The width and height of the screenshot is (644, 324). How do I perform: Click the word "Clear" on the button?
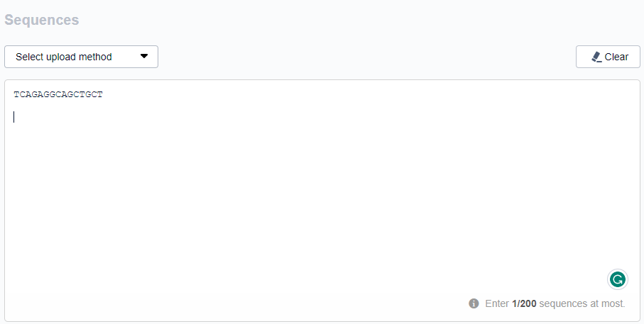click(x=616, y=57)
